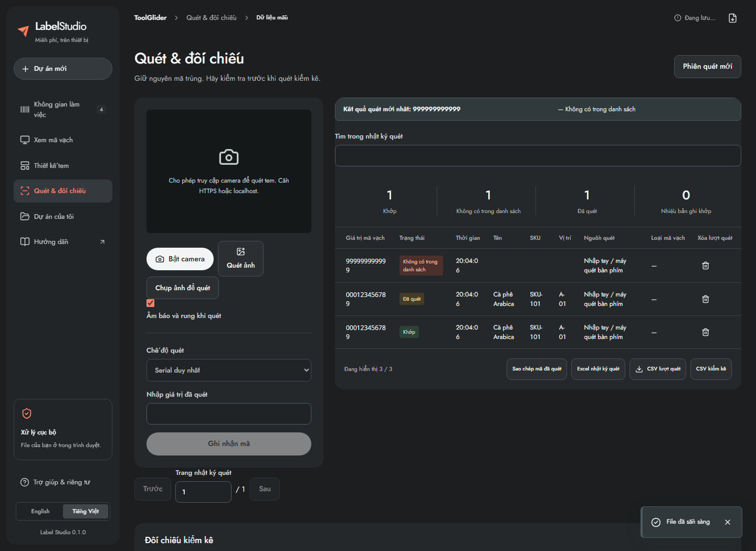This screenshot has height=551, width=756.
Task: Start "Phiên quét mới" session
Action: pyautogui.click(x=707, y=67)
